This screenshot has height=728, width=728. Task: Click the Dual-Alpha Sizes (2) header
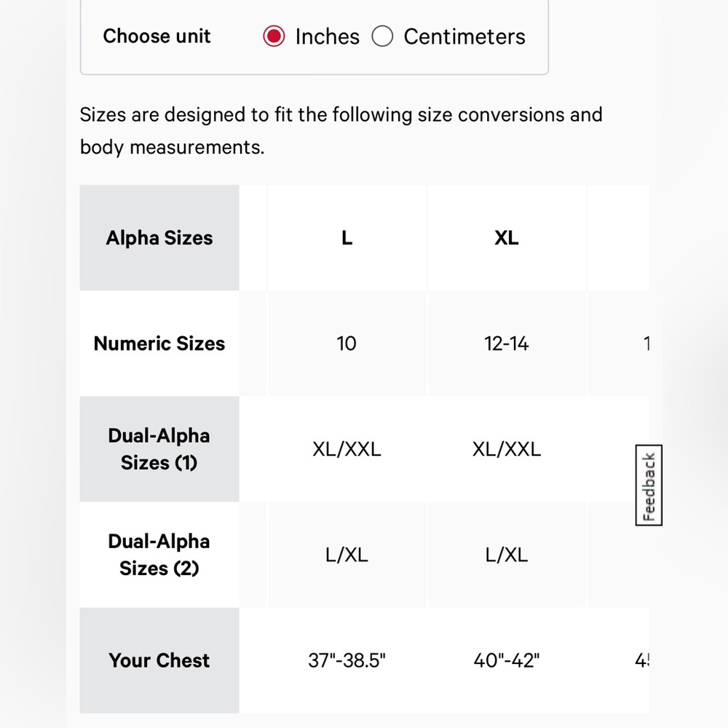(159, 555)
